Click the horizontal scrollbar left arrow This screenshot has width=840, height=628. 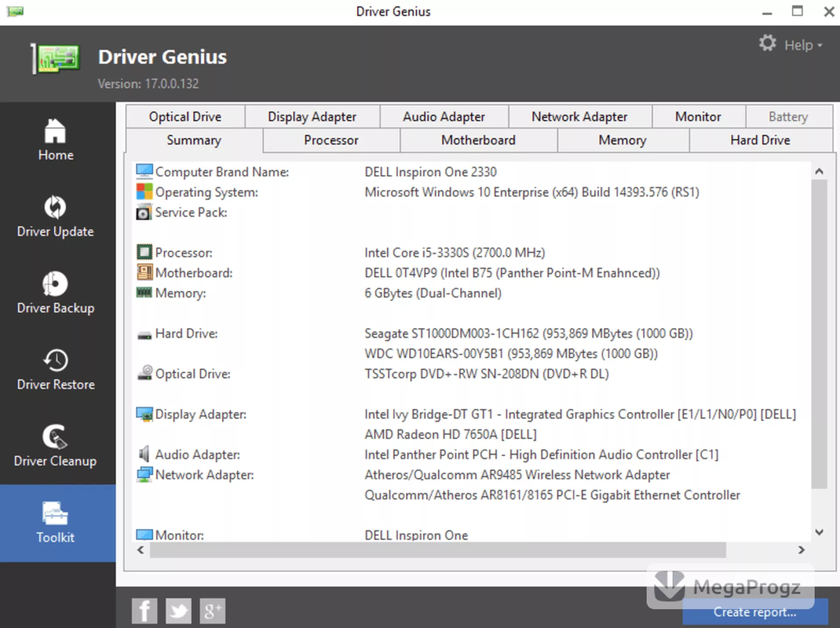click(x=140, y=550)
